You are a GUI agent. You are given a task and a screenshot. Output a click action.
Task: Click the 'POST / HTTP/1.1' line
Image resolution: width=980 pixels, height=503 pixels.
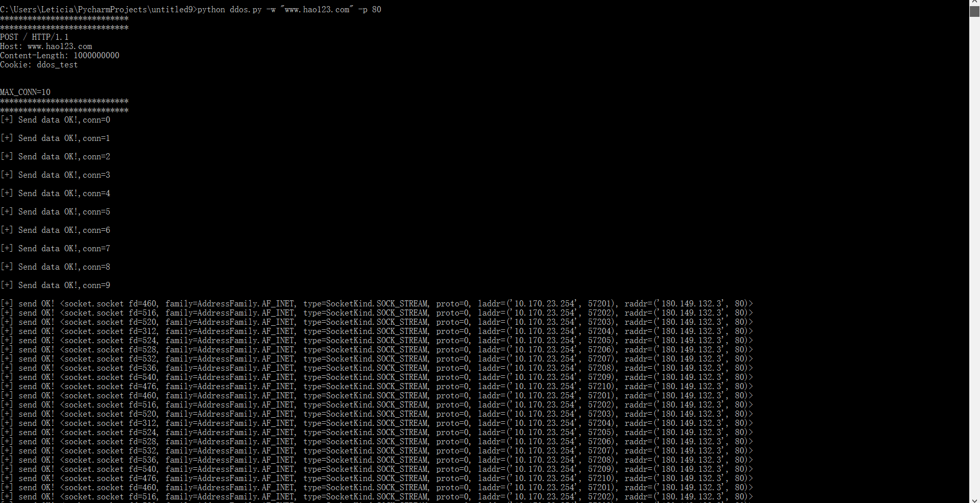(34, 37)
